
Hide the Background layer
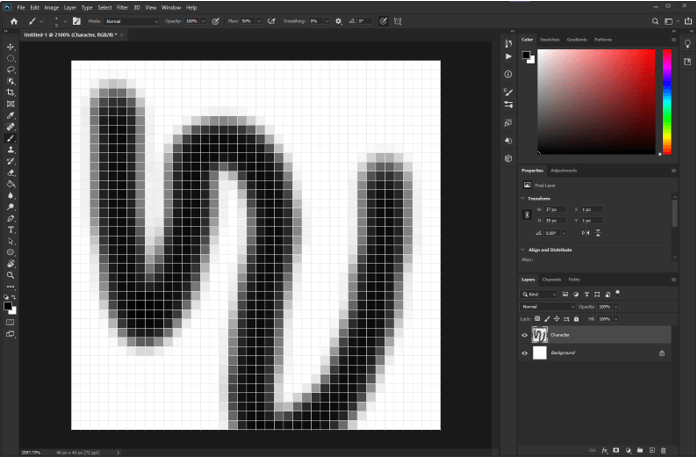(525, 353)
